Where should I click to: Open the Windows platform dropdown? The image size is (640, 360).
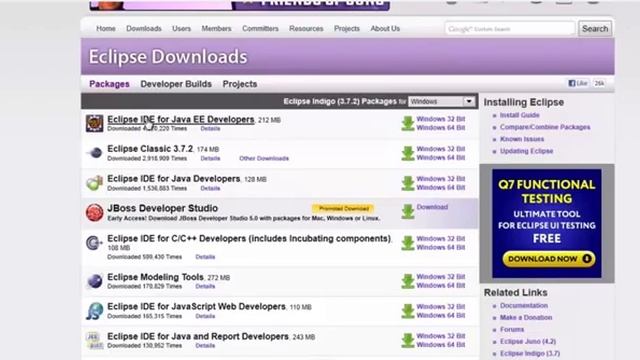click(x=442, y=101)
